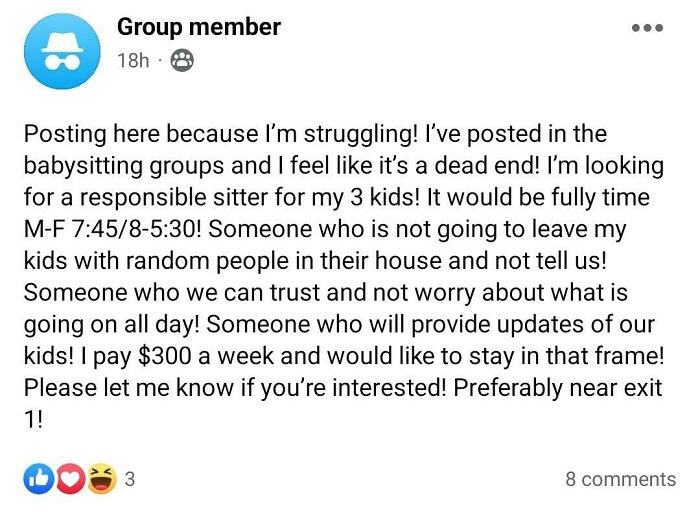Image resolution: width=700 pixels, height=516 pixels.
Task: Open the Group member profile name
Action: point(199,26)
